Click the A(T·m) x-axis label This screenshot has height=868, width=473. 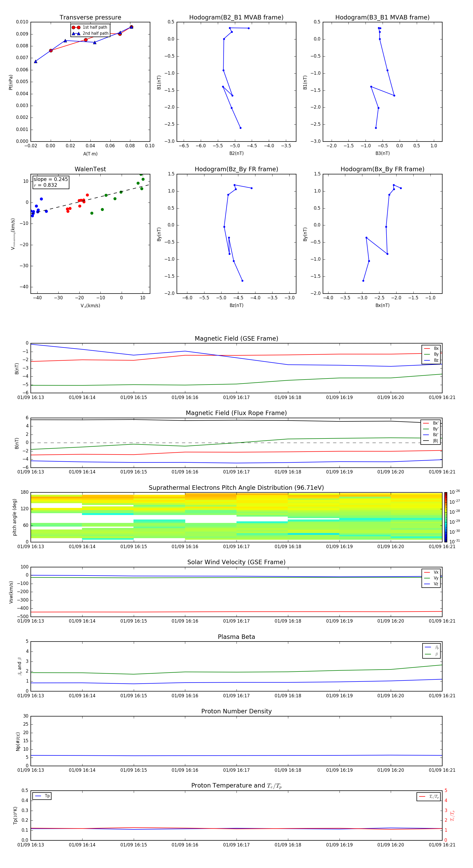tap(90, 154)
